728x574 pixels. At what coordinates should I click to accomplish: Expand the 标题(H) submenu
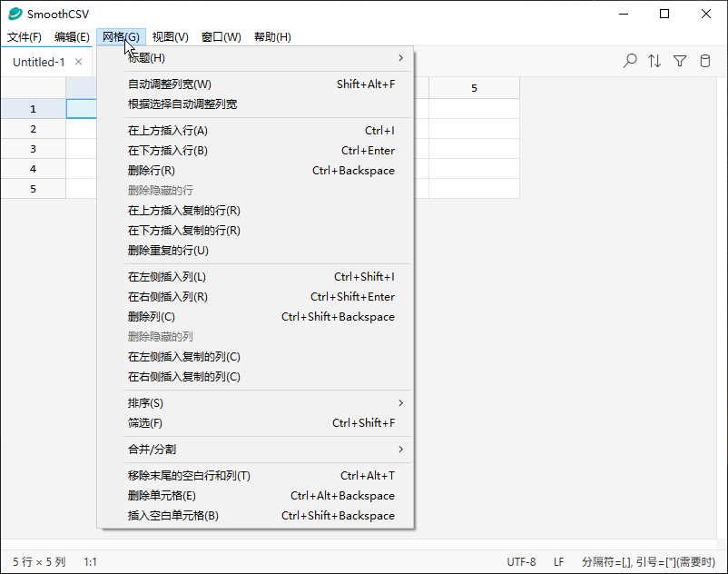pos(263,58)
